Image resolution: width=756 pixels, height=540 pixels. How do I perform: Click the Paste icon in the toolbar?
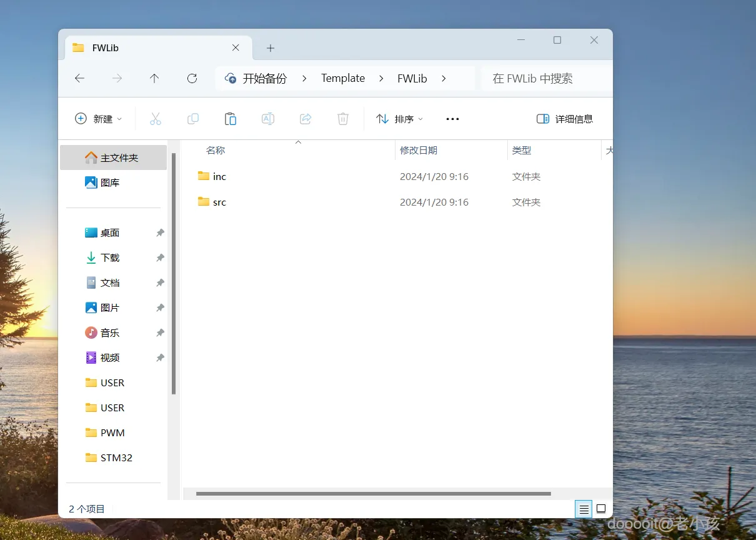(230, 119)
